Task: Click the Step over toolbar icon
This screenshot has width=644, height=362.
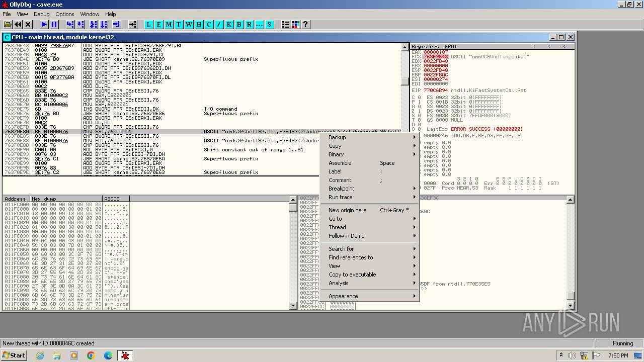Action: tap(80, 24)
